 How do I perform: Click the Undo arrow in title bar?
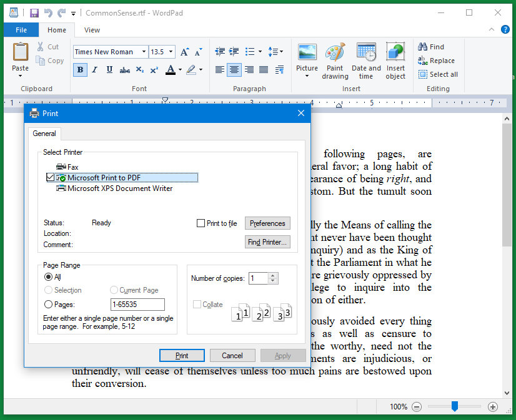tap(48, 13)
